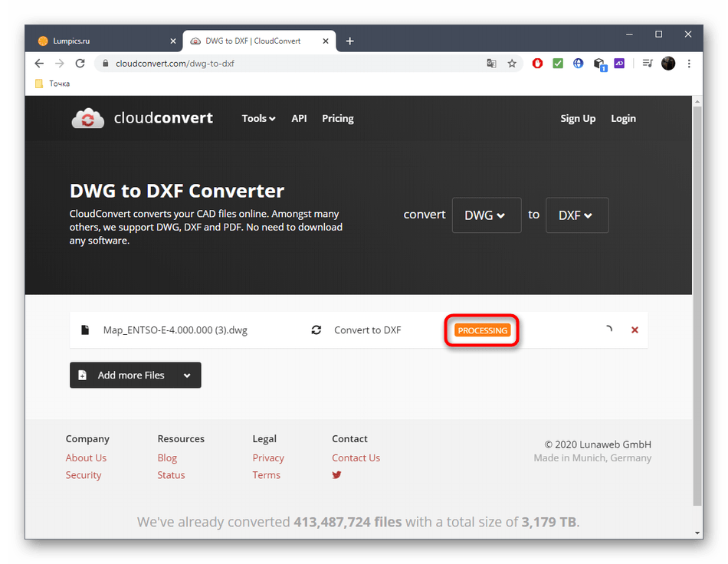
Task: Click the user profile avatar icon
Action: coord(668,64)
